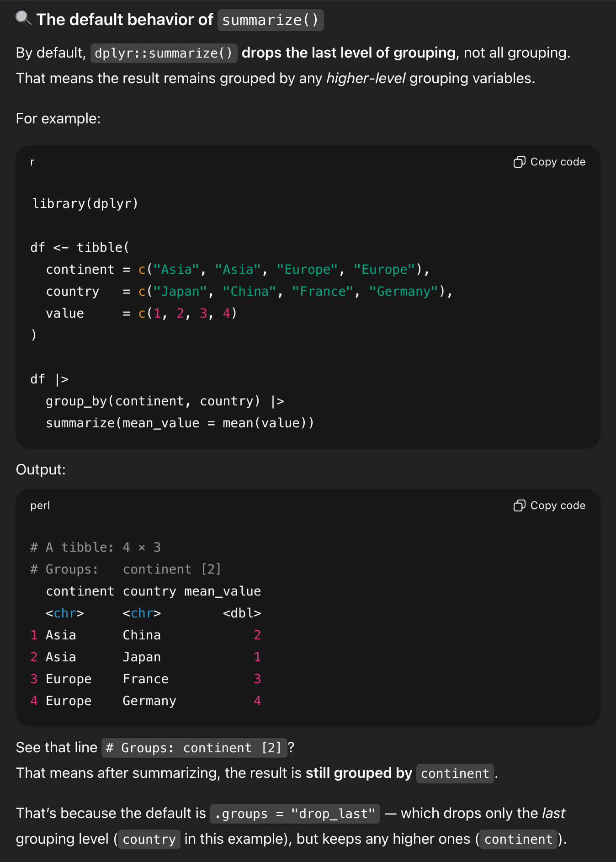
Task: Click the inline "# Groups: continent [2]" snippet
Action: 194,748
